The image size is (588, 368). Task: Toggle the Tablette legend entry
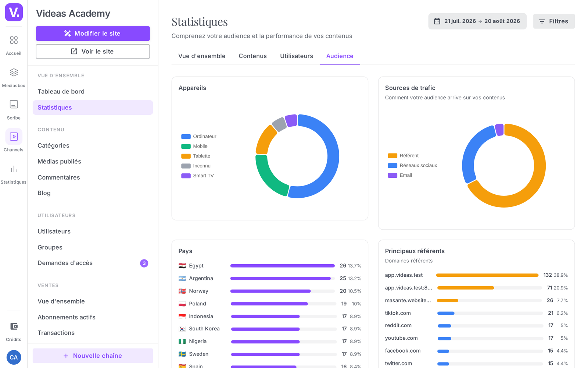pos(196,156)
